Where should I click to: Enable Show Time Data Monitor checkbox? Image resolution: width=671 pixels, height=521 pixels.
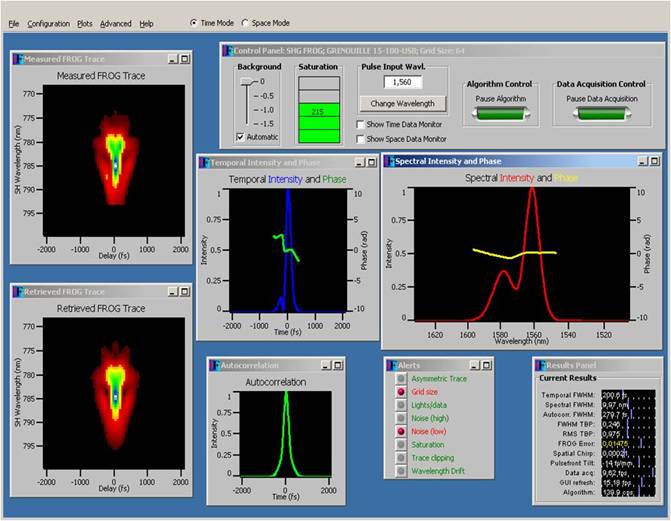(x=360, y=125)
